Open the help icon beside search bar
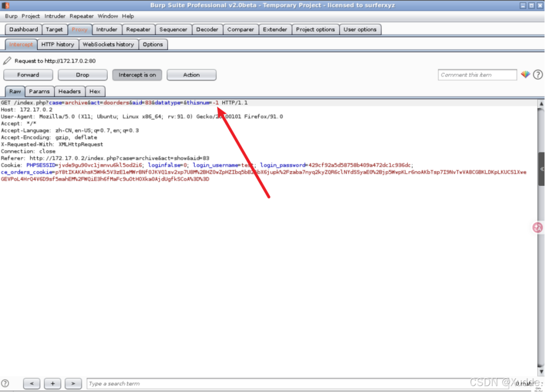This screenshot has width=545, height=392. (5, 384)
